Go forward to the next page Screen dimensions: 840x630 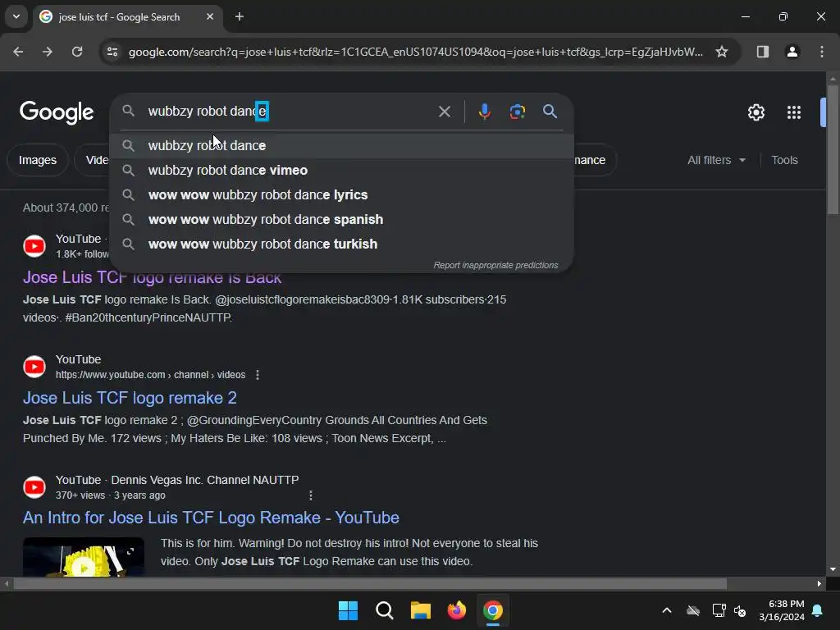point(48,52)
